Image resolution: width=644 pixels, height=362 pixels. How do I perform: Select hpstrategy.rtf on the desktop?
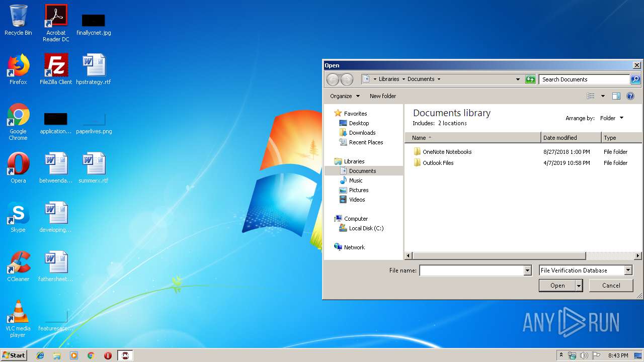click(x=94, y=69)
